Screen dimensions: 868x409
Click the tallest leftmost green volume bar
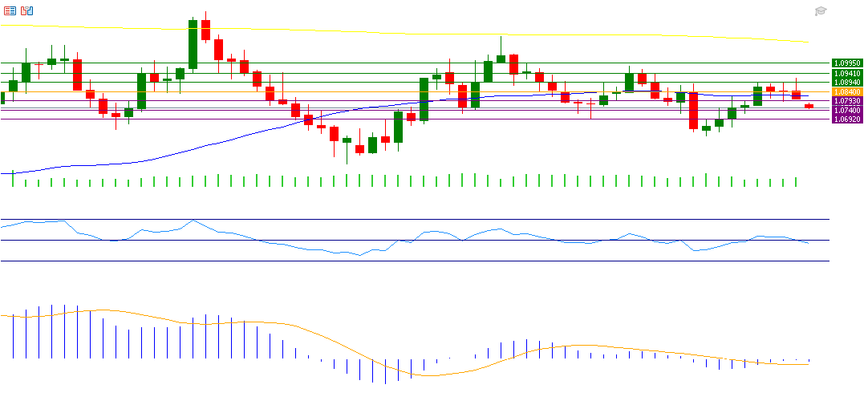14,179
